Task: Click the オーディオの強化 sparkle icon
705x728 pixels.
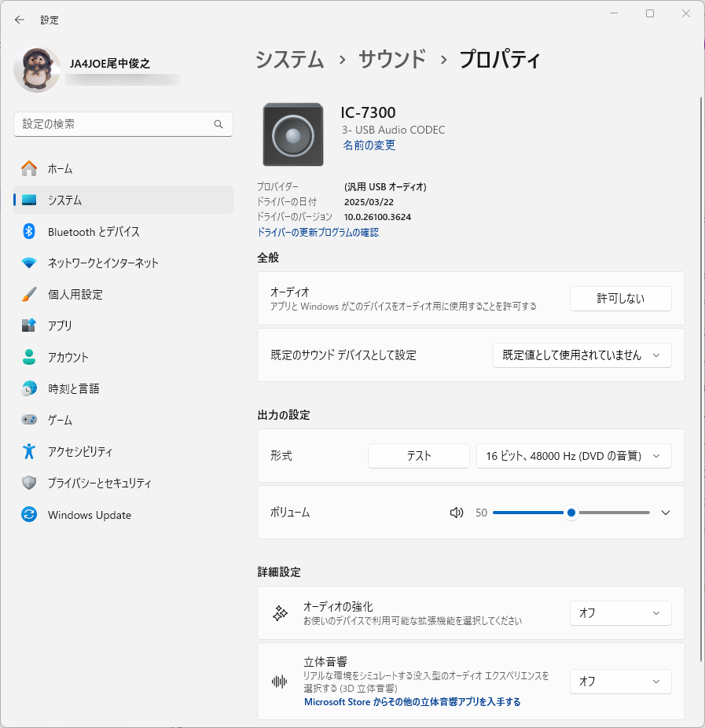Action: point(280,613)
